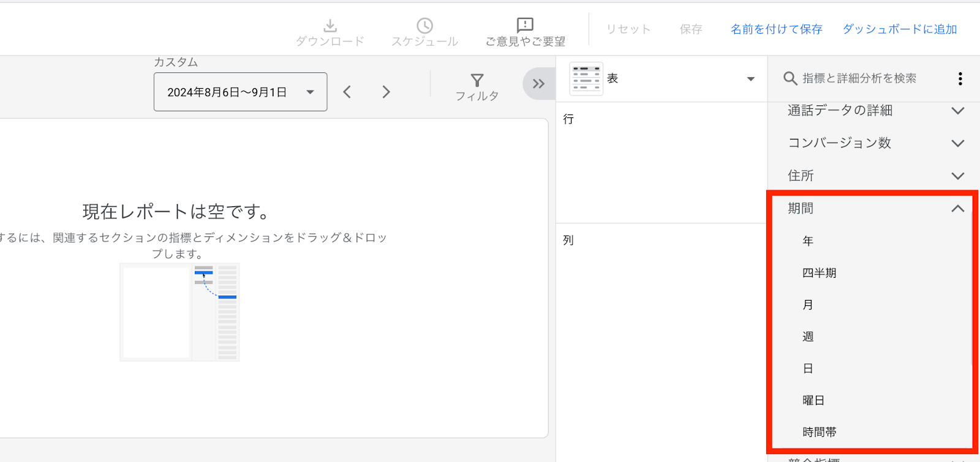Select the 曜日 dimension
Viewport: 980px width, 462px height.
tap(813, 400)
